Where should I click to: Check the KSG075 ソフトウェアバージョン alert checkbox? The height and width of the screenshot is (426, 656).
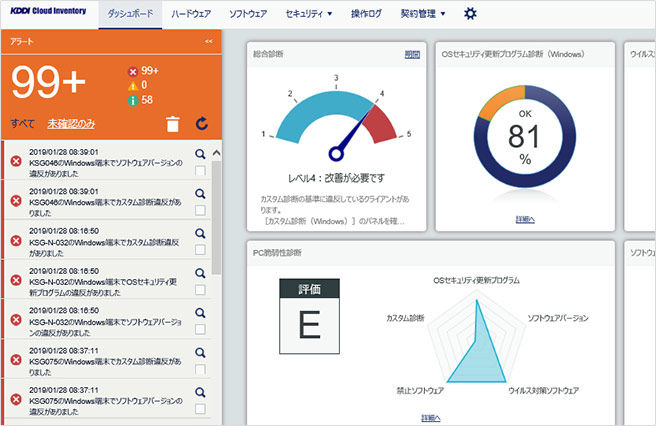pyautogui.click(x=200, y=409)
